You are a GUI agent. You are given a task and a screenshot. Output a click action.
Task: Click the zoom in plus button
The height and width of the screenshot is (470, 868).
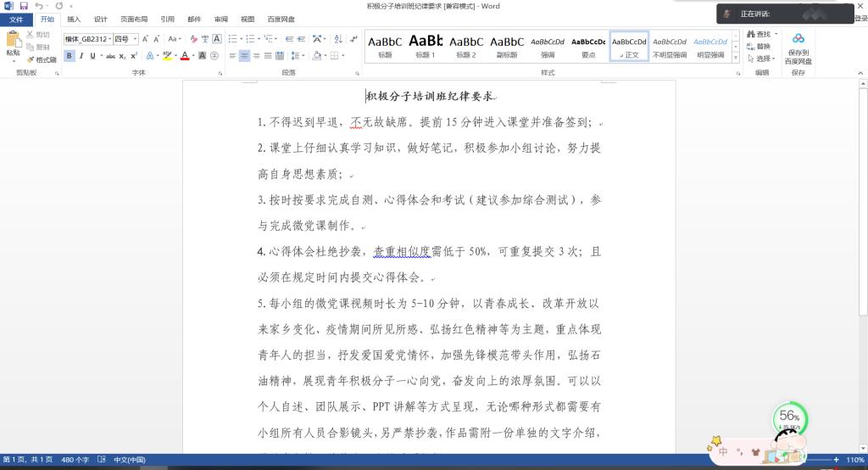(836, 460)
